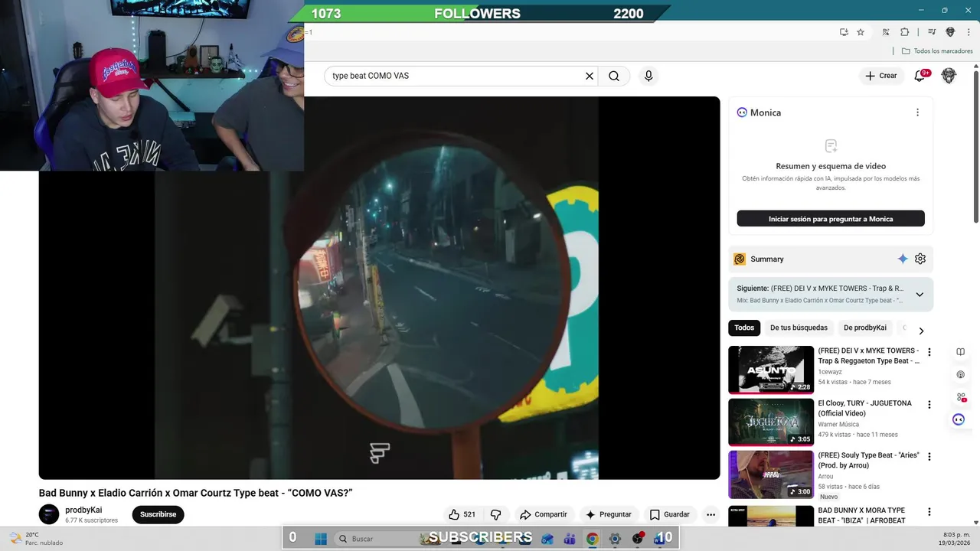Click Iniciar sesión para preguntar a Monica

pos(831,219)
